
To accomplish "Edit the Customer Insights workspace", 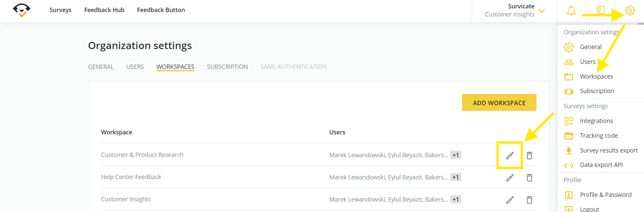I will (510, 200).
